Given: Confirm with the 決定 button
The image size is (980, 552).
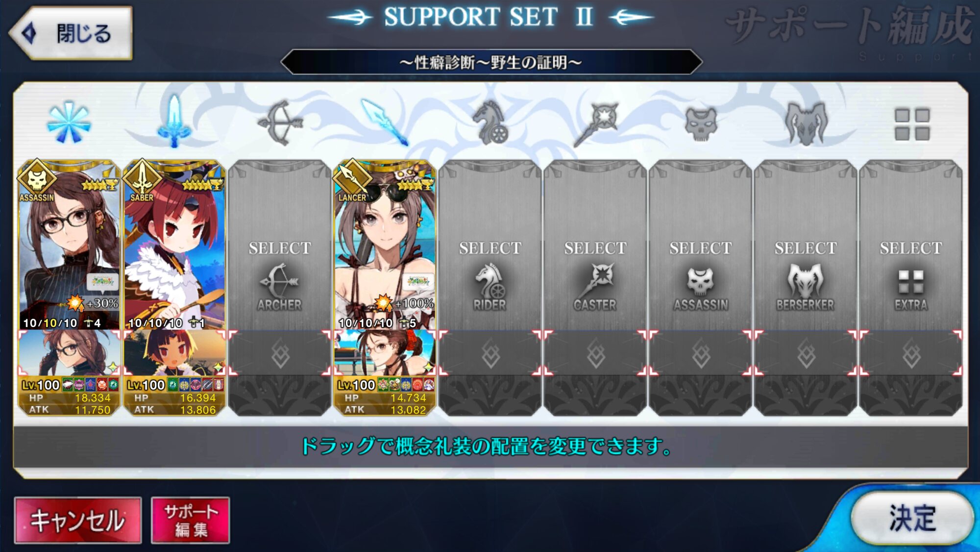Looking at the screenshot, I should (x=912, y=519).
